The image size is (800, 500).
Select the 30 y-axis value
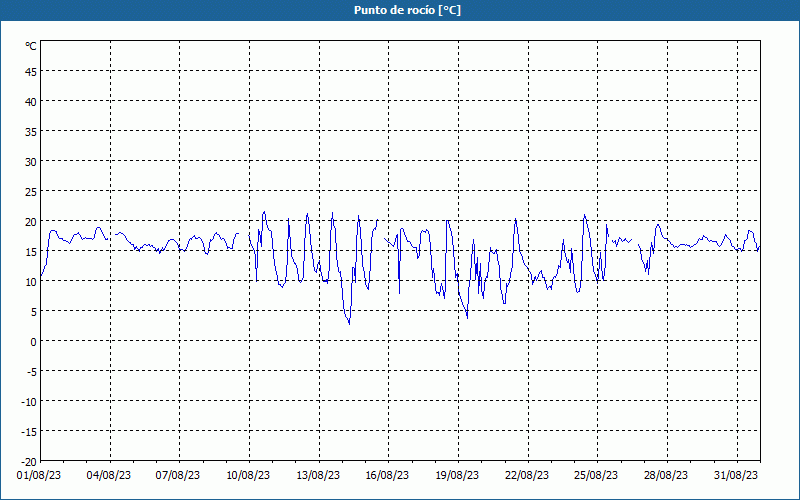[x=31, y=162]
